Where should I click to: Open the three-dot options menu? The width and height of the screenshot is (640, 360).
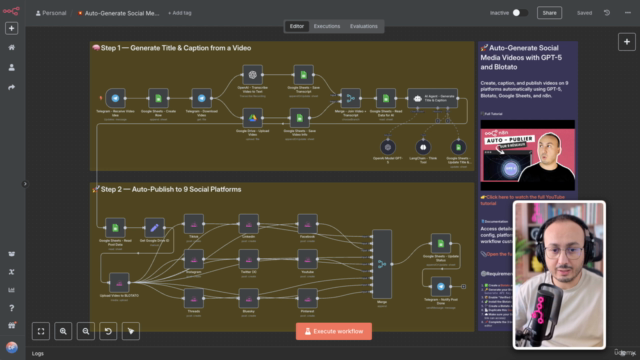(x=628, y=13)
